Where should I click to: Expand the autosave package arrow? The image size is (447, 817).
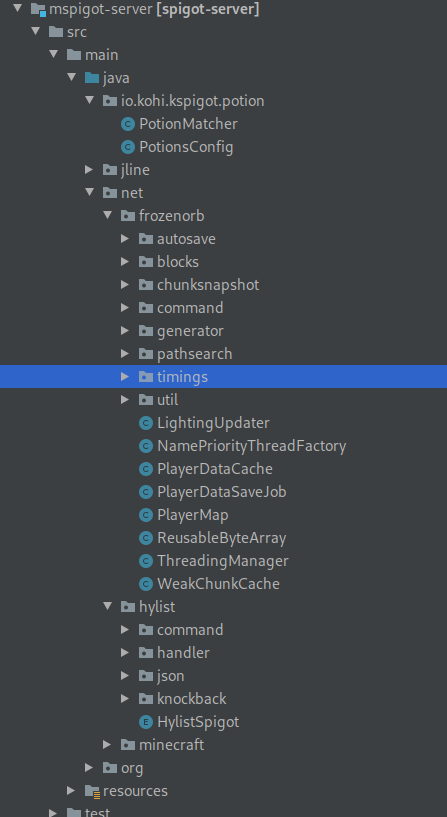point(125,239)
